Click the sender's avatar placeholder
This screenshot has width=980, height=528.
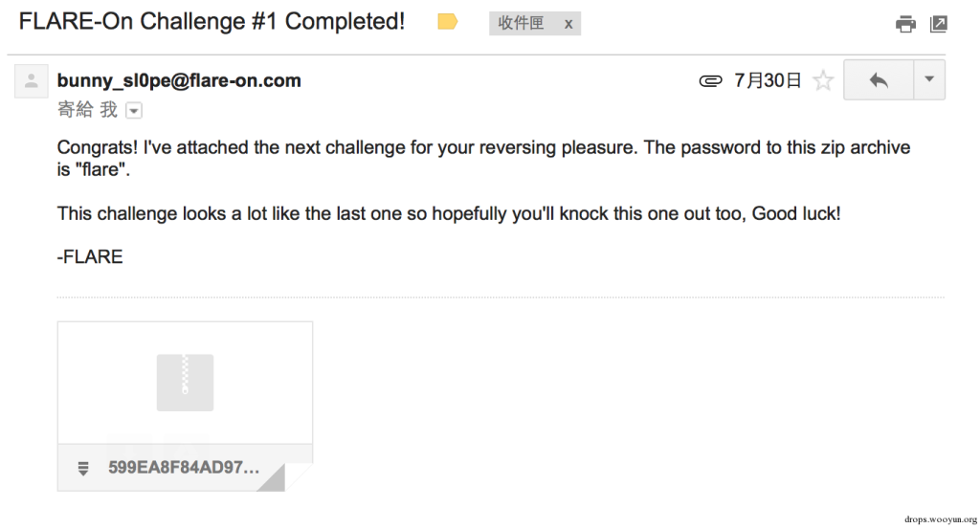(32, 81)
